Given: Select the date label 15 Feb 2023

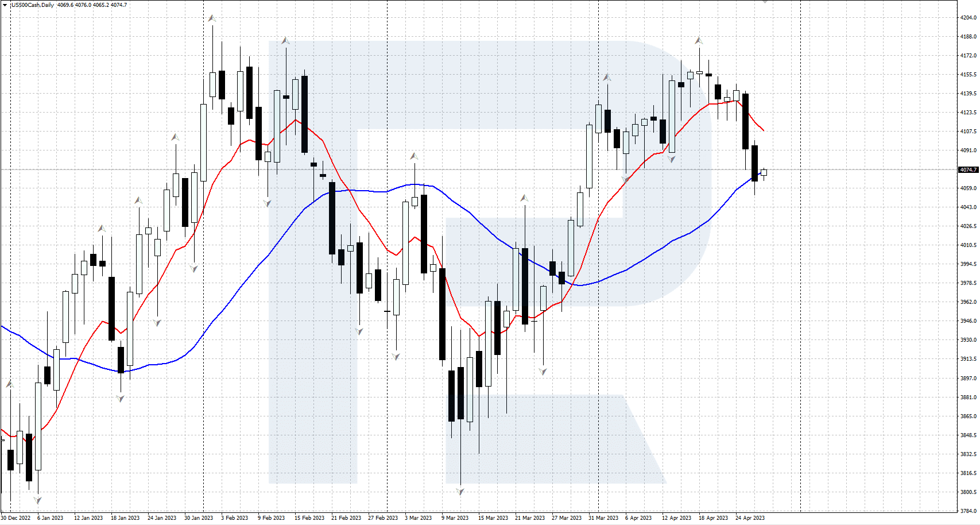Looking at the screenshot, I should (309, 518).
